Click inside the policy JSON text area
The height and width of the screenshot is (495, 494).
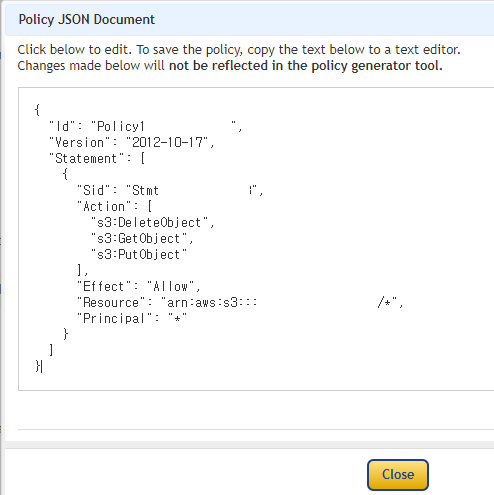(x=256, y=239)
